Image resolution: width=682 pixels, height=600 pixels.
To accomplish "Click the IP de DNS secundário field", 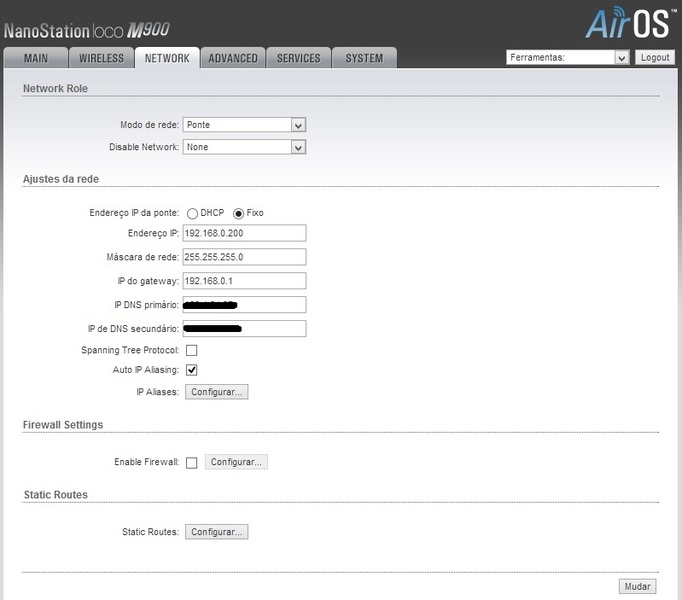I will (244, 329).
